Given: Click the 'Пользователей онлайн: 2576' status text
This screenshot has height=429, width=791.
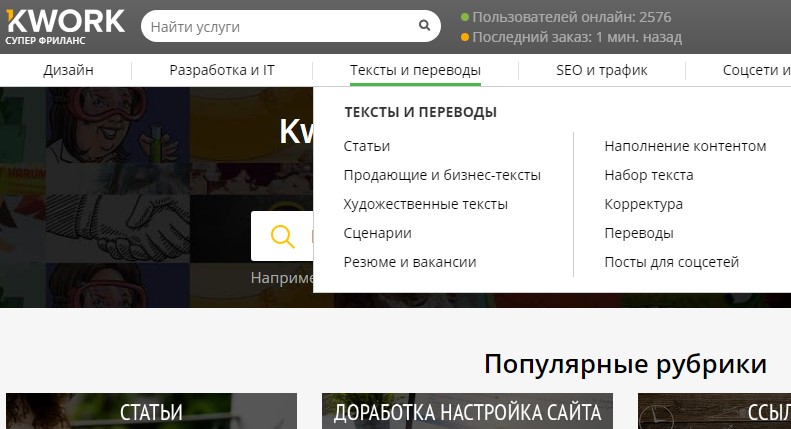Looking at the screenshot, I should click(x=572, y=17).
